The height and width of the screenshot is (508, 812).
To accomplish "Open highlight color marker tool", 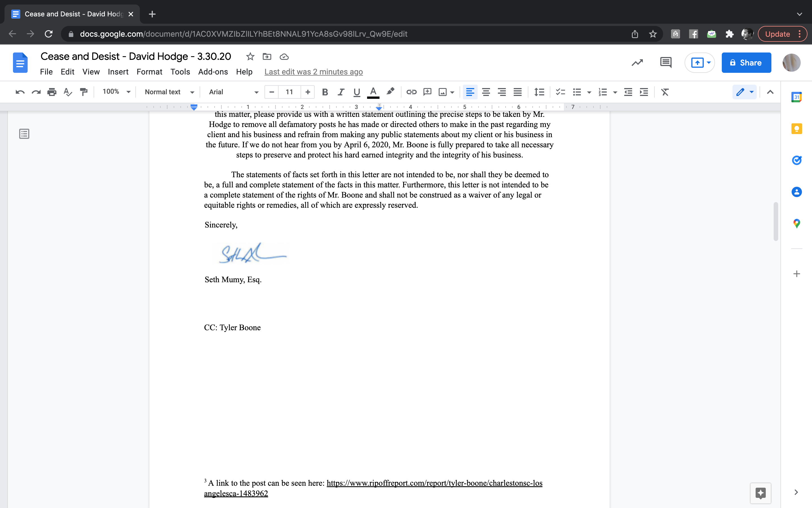I will click(390, 92).
